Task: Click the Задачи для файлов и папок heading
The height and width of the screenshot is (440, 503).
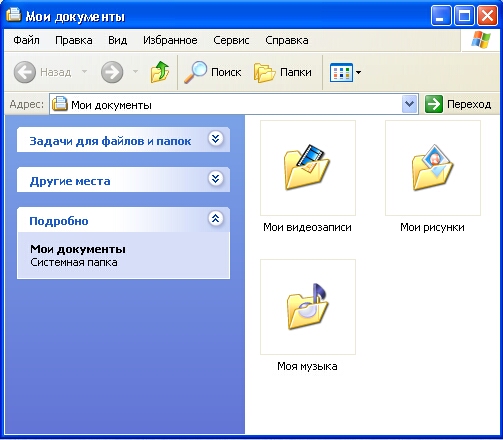Action: pos(110,141)
